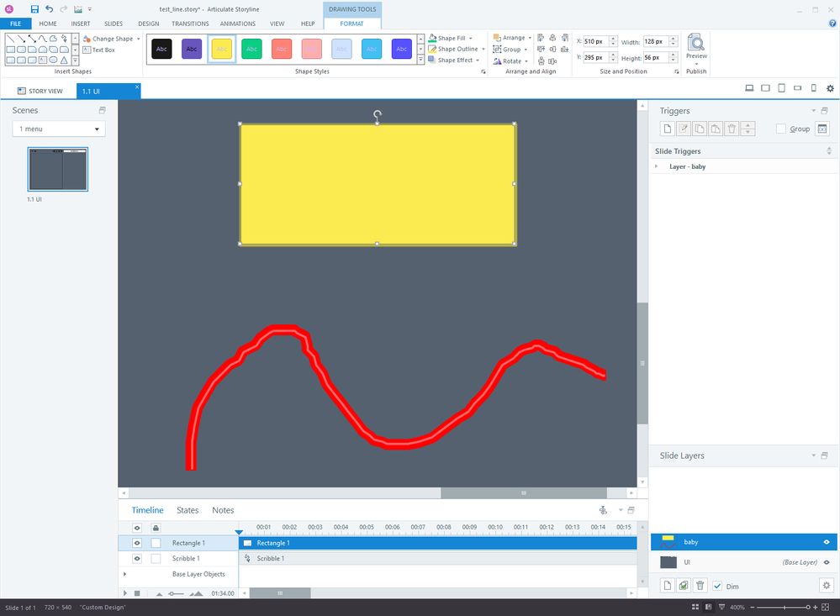The height and width of the screenshot is (616, 840).
Task: Increase Width using the up stepper arrow
Action: [674, 39]
